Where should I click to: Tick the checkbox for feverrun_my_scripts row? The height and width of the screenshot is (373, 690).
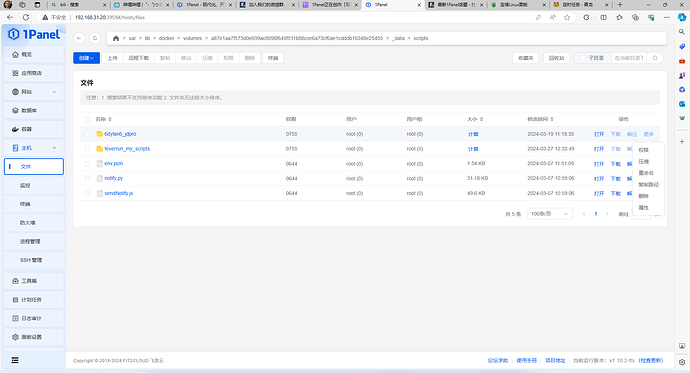coord(87,149)
